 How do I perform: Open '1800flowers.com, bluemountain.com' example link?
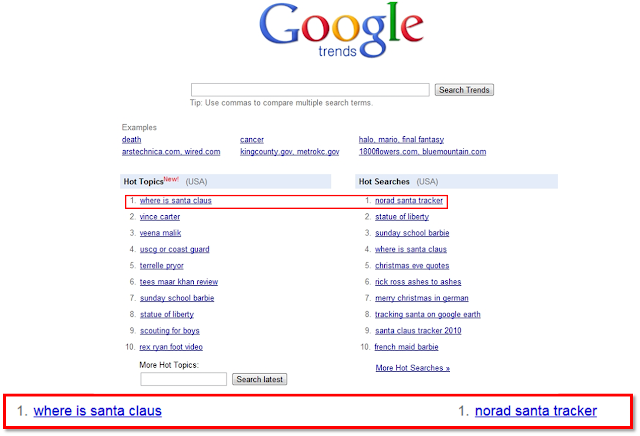click(422, 152)
